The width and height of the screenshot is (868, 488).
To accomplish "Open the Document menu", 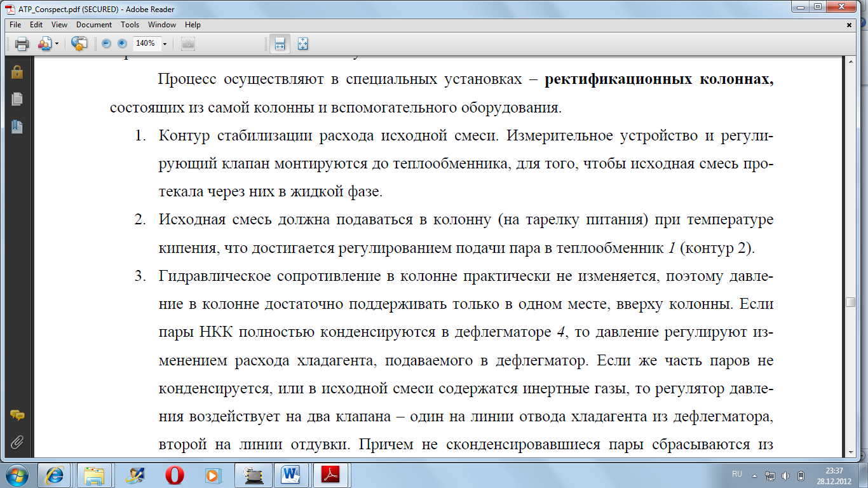I will click(x=94, y=25).
